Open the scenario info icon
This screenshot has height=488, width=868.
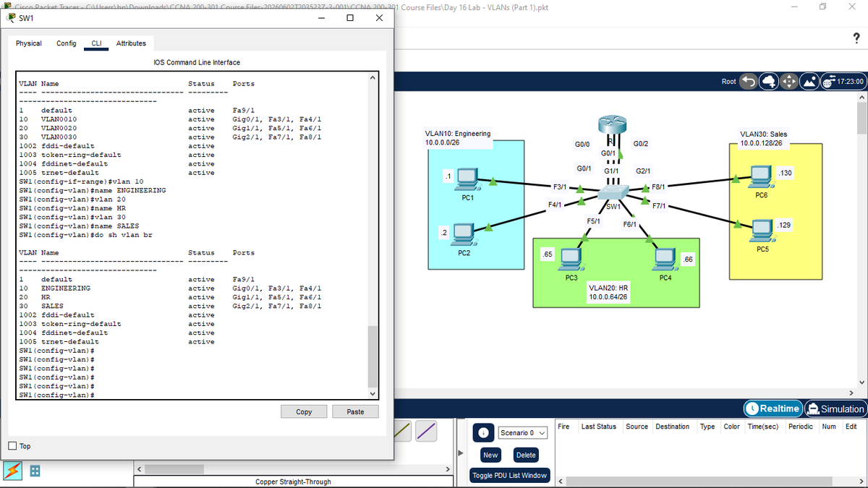click(485, 432)
